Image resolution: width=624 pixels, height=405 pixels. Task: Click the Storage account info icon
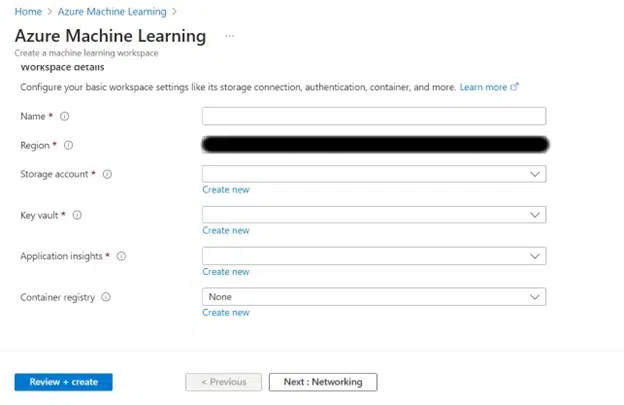(107, 174)
